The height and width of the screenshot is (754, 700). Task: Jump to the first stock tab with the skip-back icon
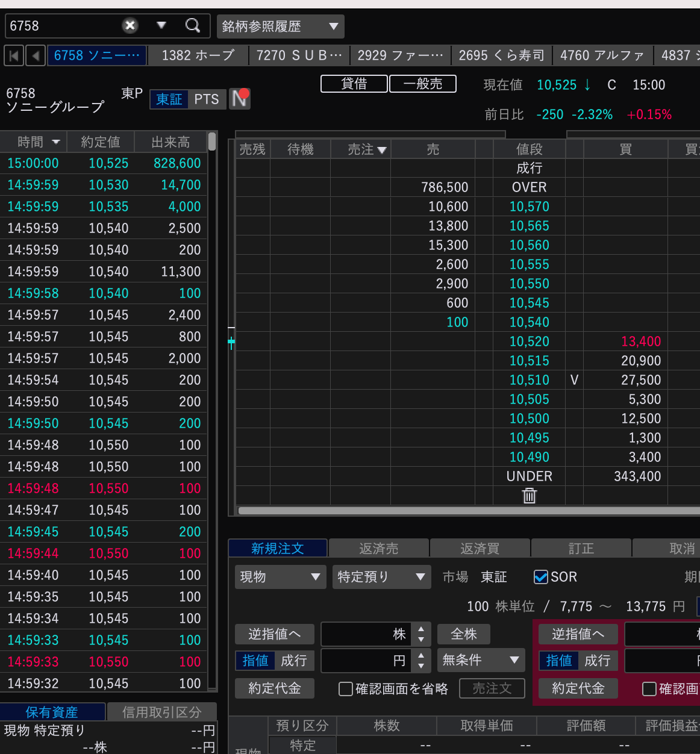pyautogui.click(x=14, y=56)
